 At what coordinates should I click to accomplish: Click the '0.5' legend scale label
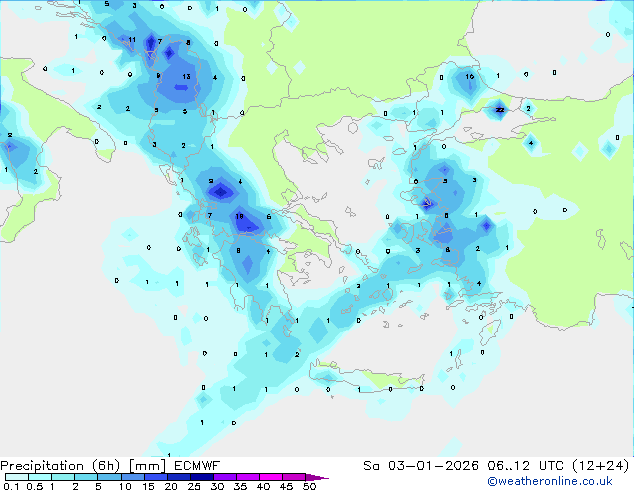pos(35,486)
